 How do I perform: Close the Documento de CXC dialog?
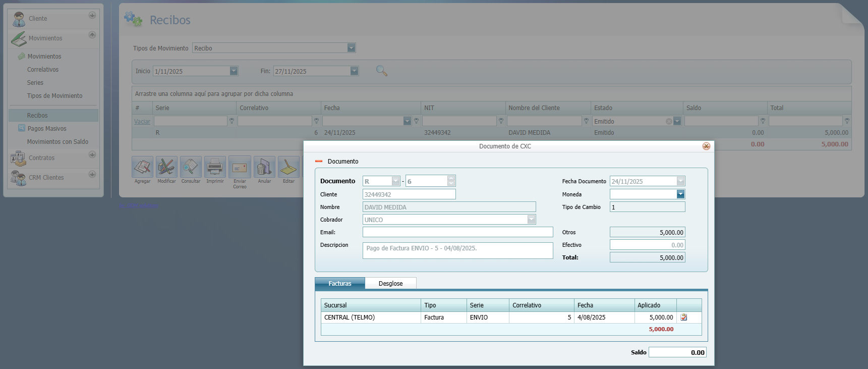(706, 146)
